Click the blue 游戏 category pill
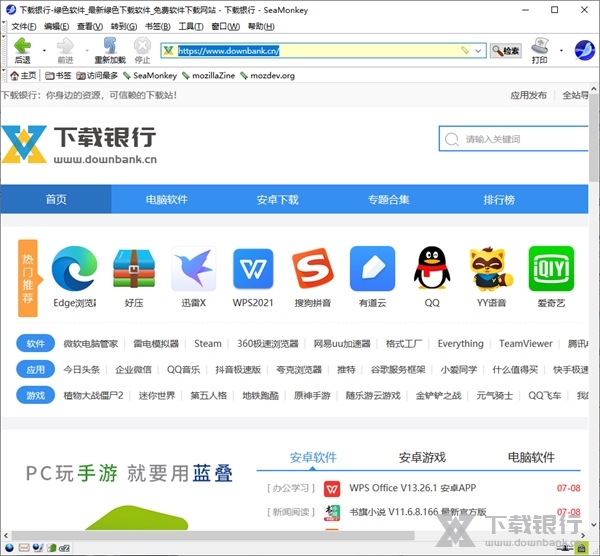Image resolution: width=600 pixels, height=556 pixels. click(x=35, y=395)
